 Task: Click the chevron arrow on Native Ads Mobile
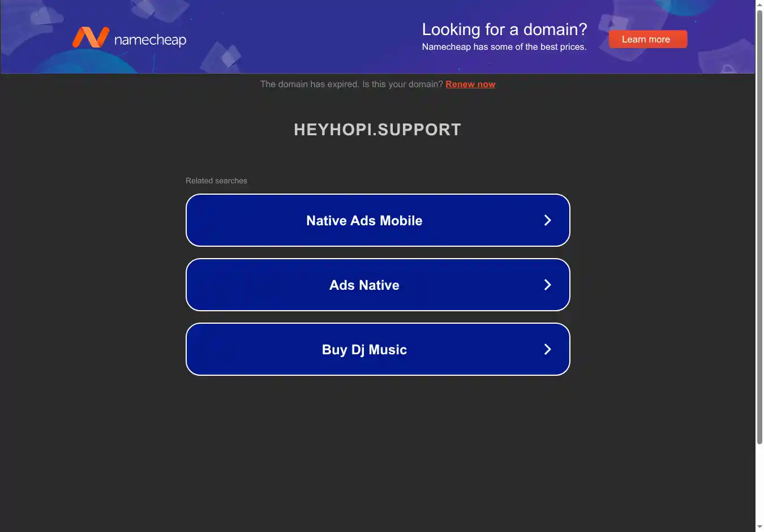point(547,220)
